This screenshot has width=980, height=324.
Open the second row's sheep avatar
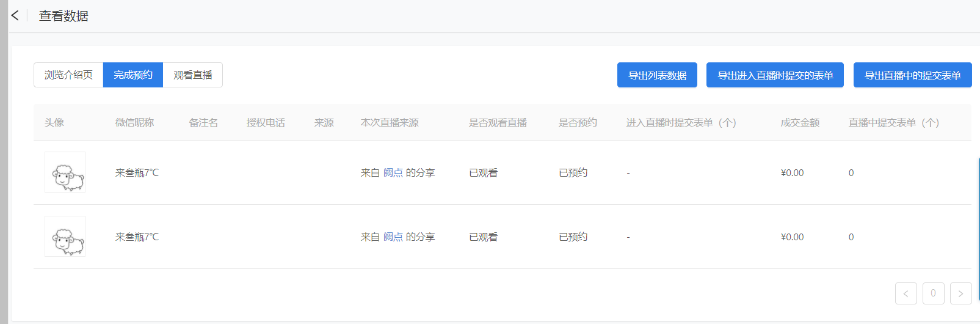point(65,237)
